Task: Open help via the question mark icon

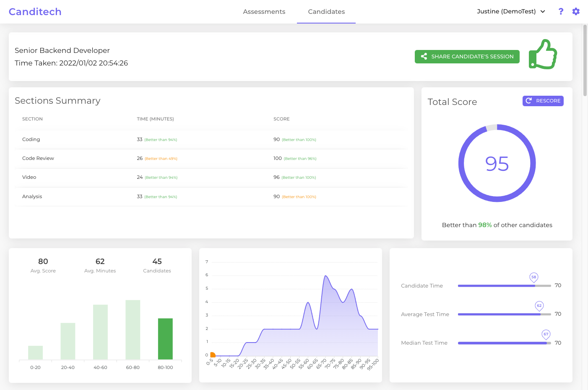Action: point(561,11)
